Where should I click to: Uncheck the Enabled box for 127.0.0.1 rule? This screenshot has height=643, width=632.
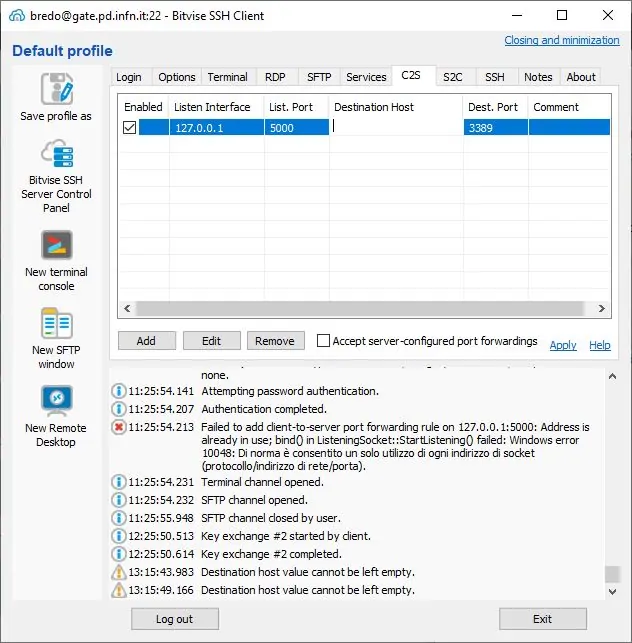(x=130, y=128)
